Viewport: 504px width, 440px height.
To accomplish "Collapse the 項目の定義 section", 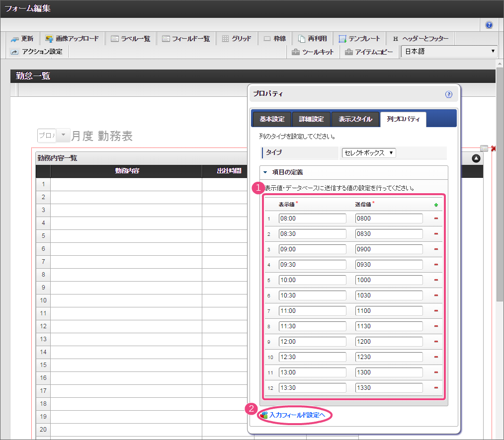I will [266, 172].
